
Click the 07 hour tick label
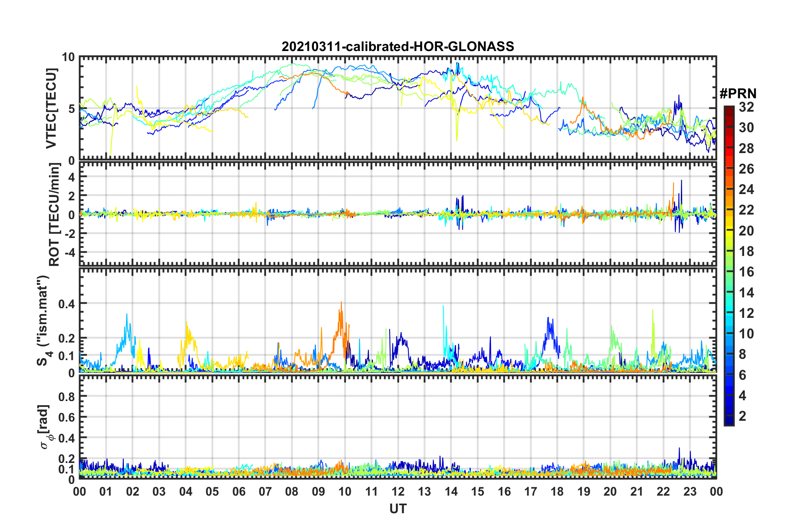click(265, 491)
